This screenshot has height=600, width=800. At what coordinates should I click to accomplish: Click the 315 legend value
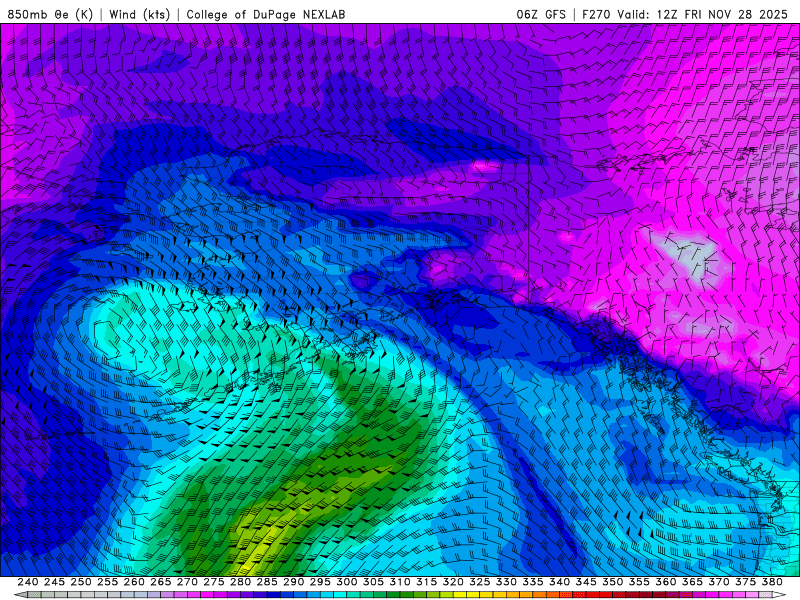(426, 582)
